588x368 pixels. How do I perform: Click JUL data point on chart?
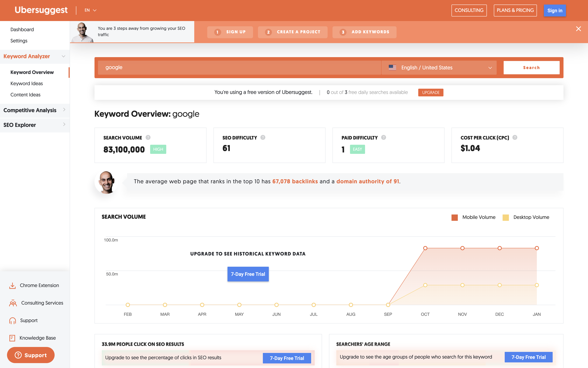313,305
